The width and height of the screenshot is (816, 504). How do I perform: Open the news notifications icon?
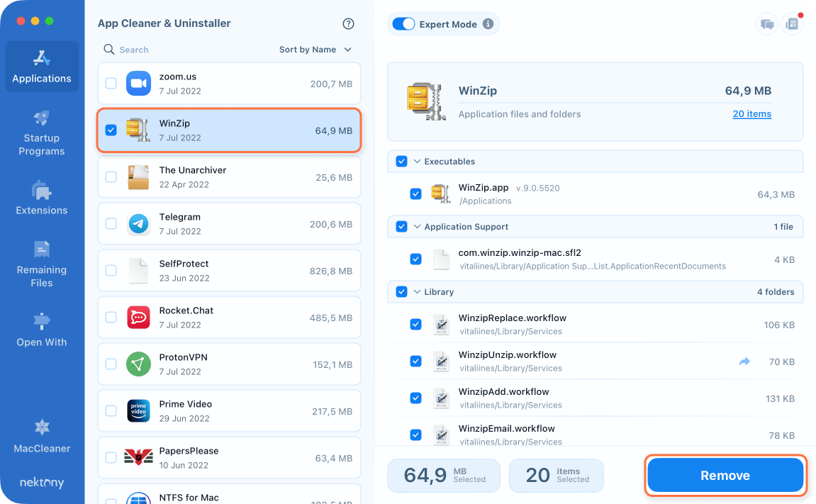pos(792,24)
